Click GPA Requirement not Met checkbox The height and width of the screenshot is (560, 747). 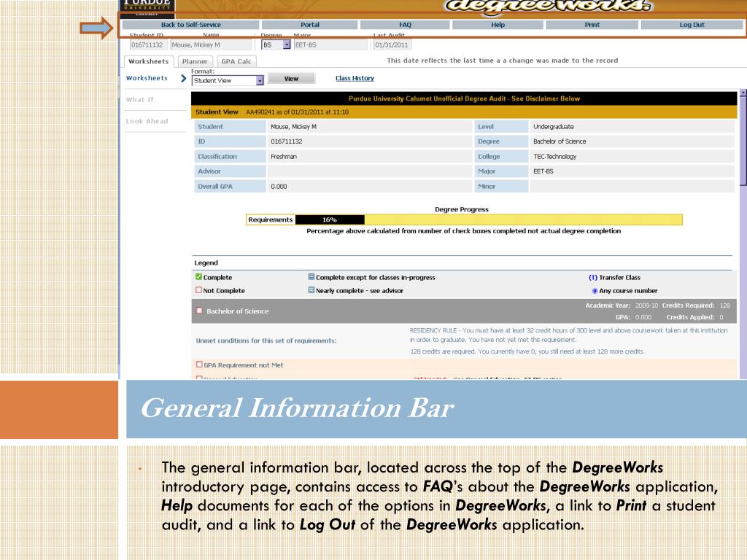pyautogui.click(x=199, y=365)
